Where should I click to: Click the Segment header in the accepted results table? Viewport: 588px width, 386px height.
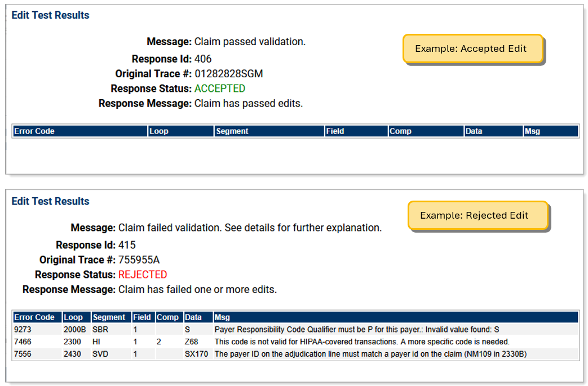(x=232, y=131)
